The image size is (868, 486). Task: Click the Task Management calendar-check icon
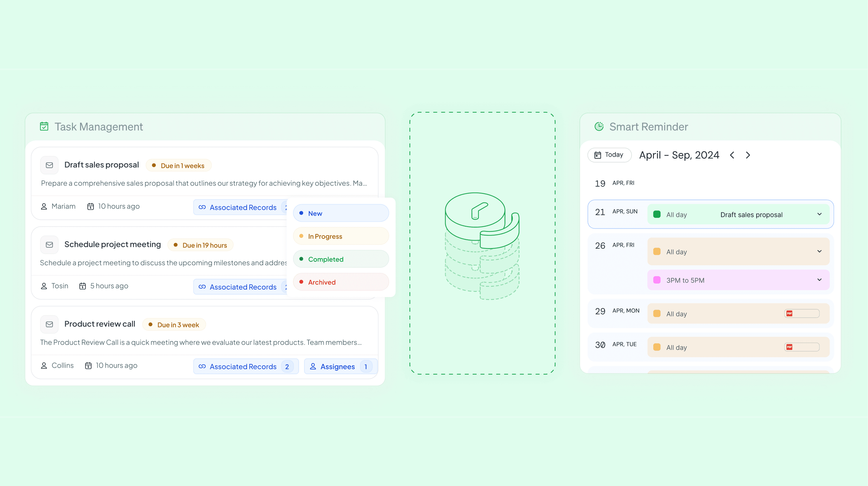click(x=44, y=126)
